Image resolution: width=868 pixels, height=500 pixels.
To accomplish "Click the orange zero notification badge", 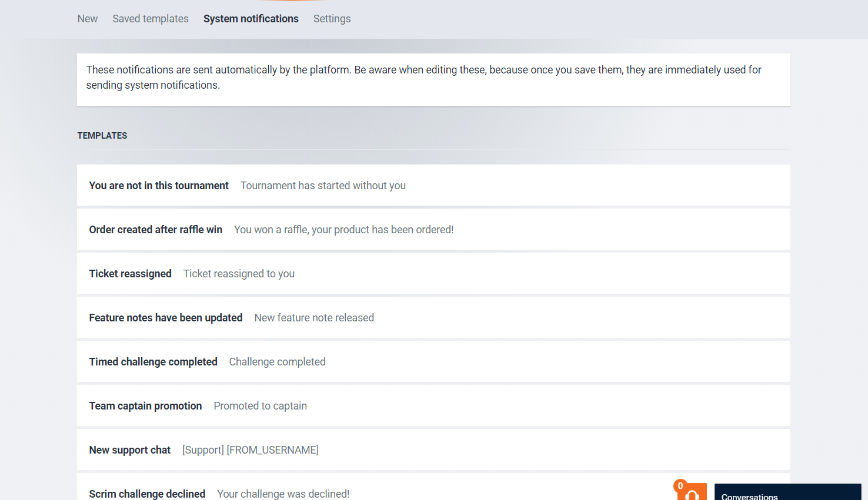I will coord(680,486).
